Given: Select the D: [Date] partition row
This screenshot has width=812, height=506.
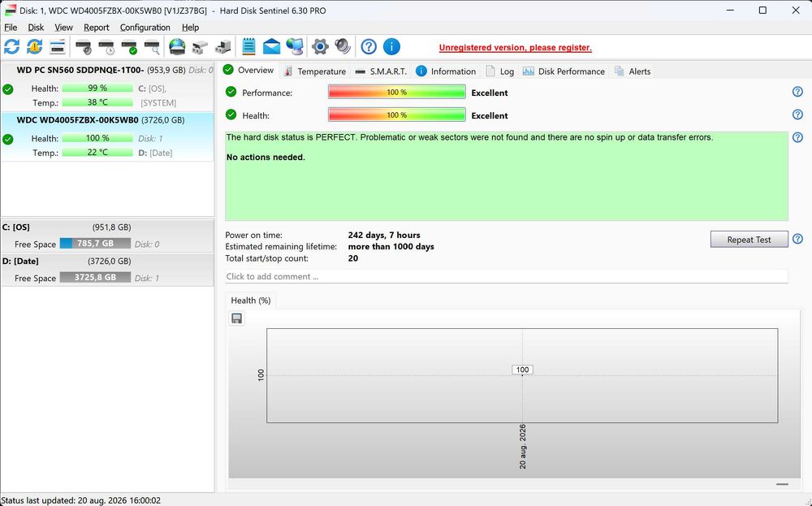Looking at the screenshot, I should (107, 270).
